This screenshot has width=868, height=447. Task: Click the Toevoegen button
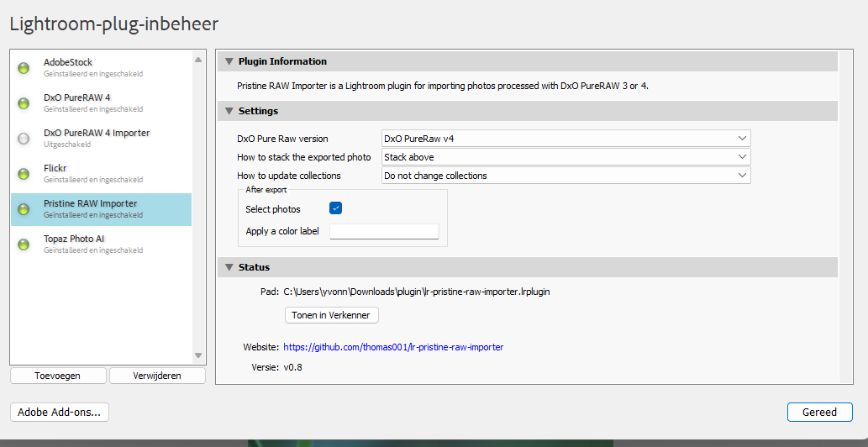point(58,376)
